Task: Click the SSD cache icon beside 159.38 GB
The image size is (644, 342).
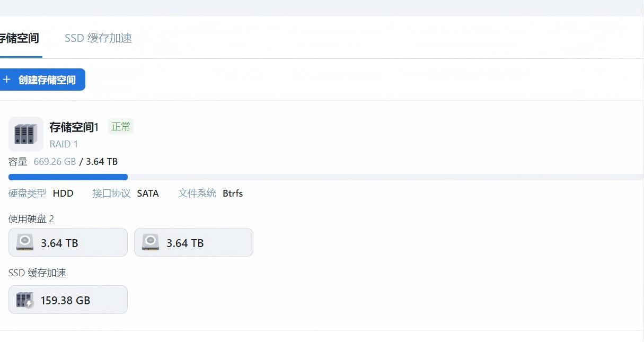Action: tap(25, 300)
